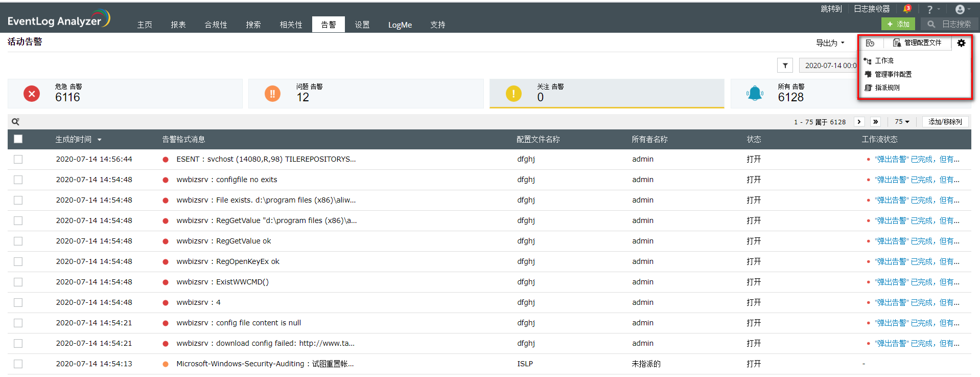Open the notification bell with 3 alerts
The height and width of the screenshot is (377, 980).
(907, 9)
